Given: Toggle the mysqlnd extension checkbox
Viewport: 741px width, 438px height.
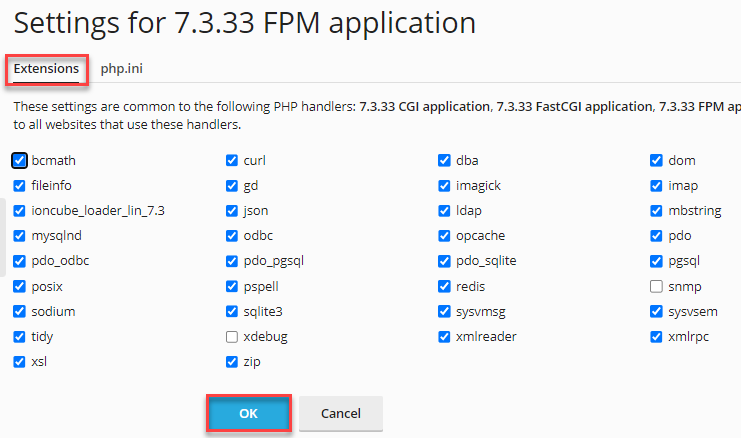Looking at the screenshot, I should 20,236.
